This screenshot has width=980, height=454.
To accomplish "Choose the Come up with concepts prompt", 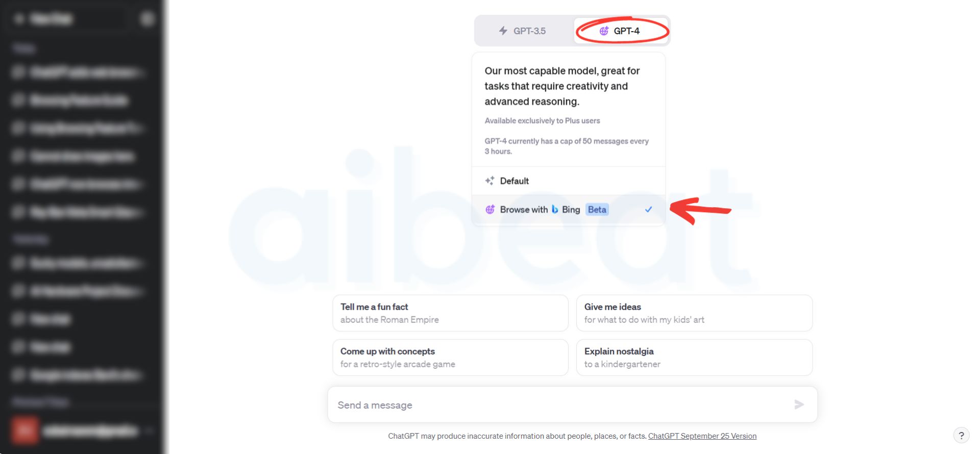I will tap(450, 357).
